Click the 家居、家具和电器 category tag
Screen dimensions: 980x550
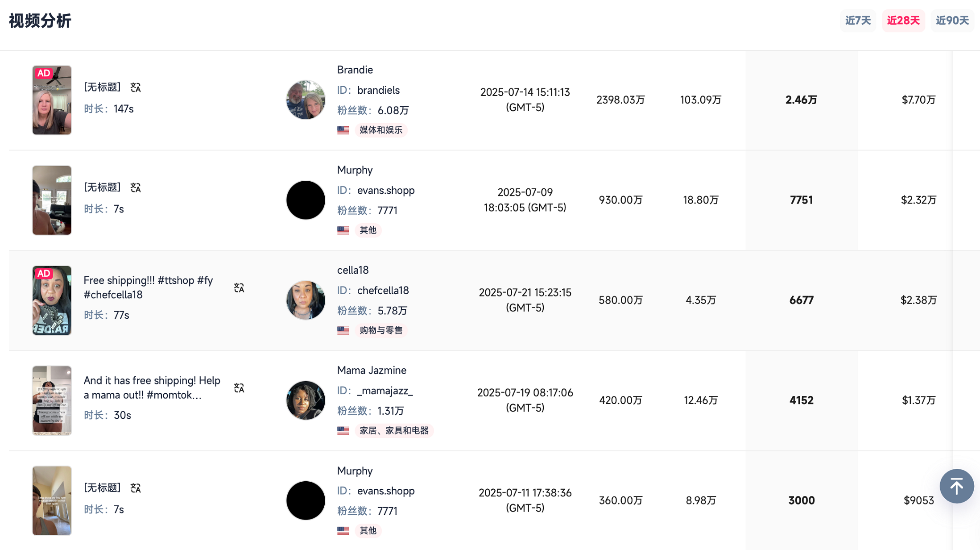(x=394, y=430)
